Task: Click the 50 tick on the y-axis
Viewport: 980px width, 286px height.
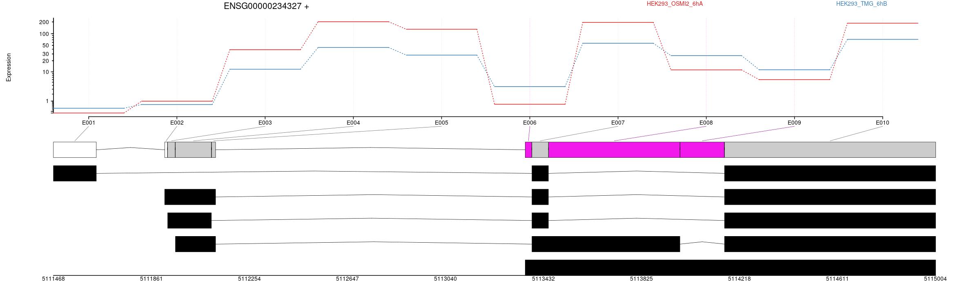Action: [46, 45]
